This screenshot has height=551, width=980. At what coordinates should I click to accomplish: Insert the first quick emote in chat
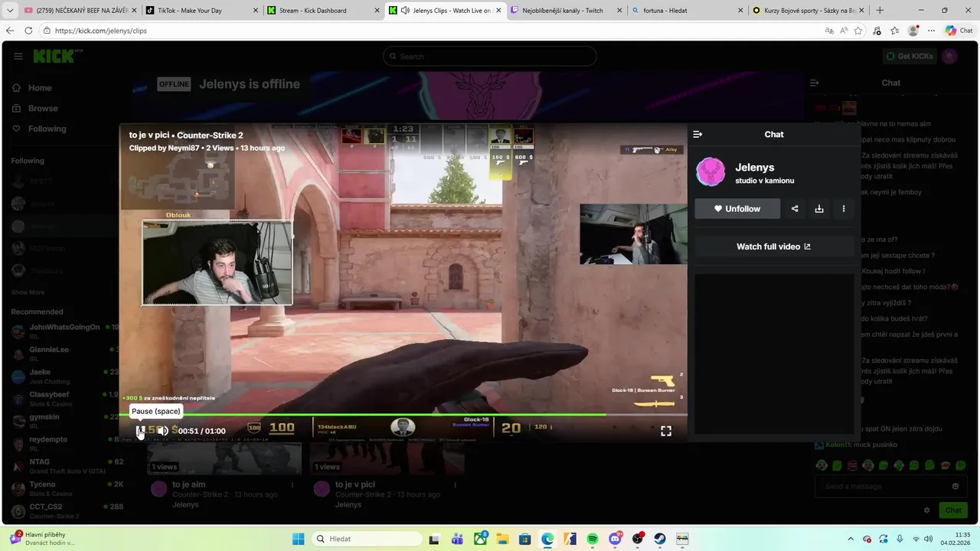point(822,465)
